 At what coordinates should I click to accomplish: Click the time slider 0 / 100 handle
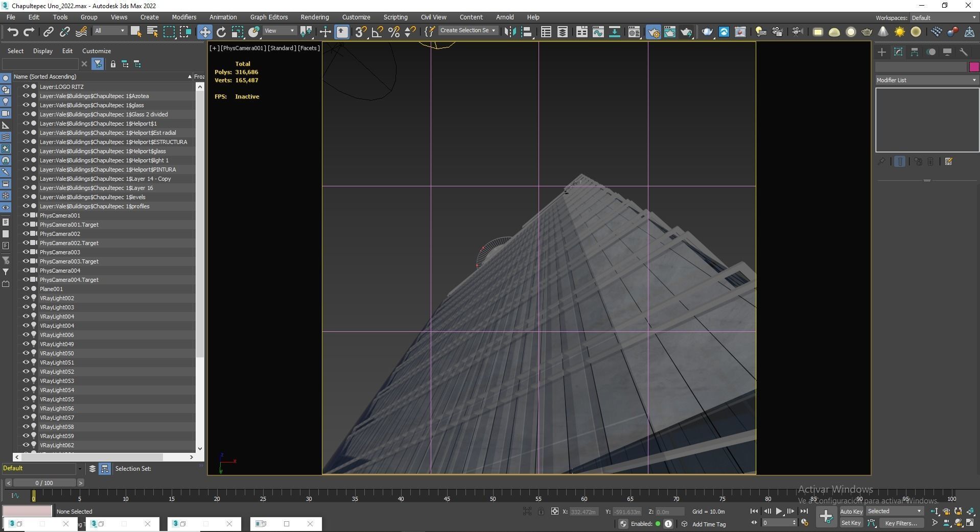44,482
